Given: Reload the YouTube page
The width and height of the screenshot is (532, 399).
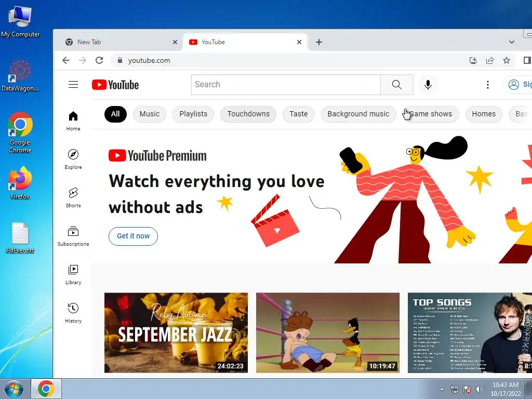Looking at the screenshot, I should click(99, 60).
